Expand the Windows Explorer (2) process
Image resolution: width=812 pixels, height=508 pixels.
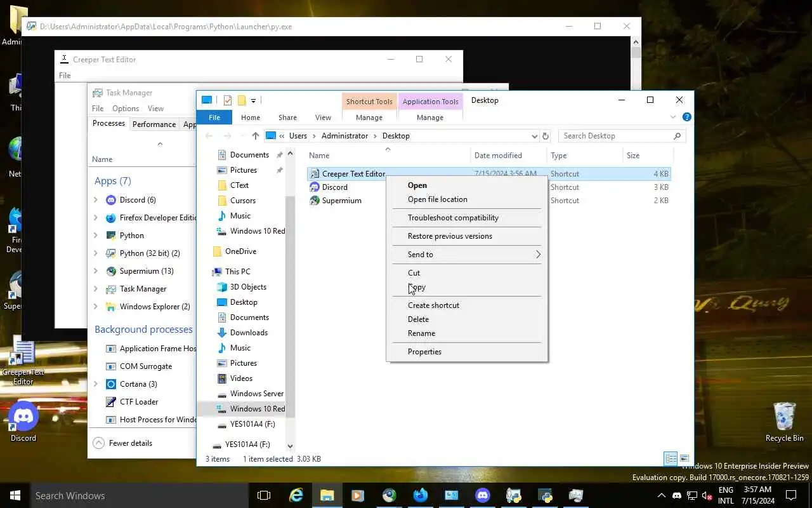(x=96, y=307)
